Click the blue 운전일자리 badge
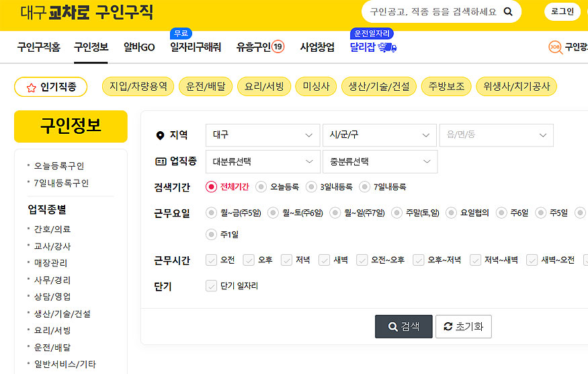 372,34
